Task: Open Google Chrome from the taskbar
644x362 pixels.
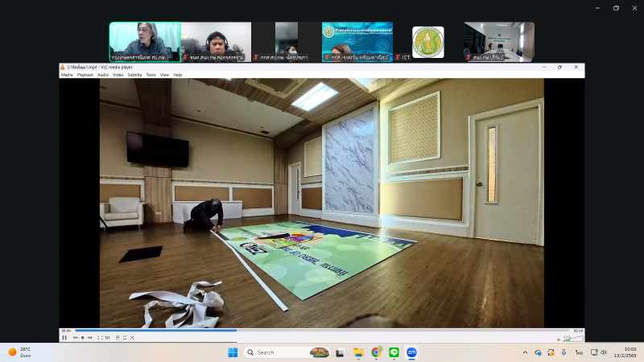Action: tap(376, 352)
